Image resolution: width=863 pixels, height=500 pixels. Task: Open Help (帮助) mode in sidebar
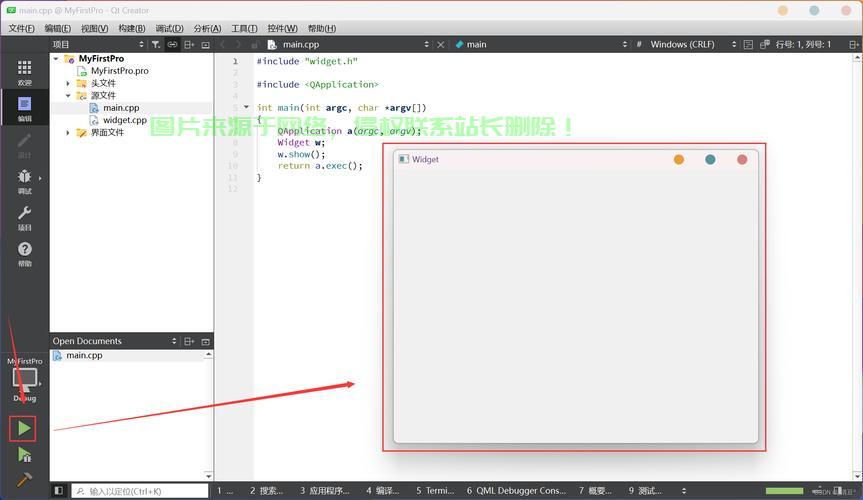[24, 253]
